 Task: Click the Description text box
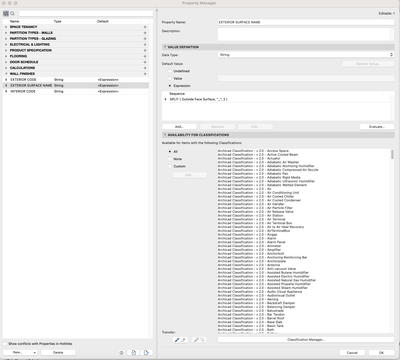coord(304,34)
